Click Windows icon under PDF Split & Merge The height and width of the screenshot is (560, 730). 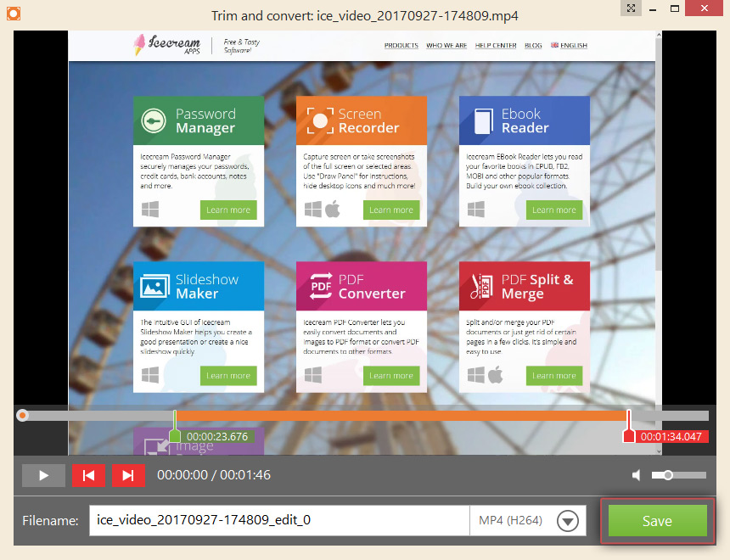pyautogui.click(x=476, y=375)
